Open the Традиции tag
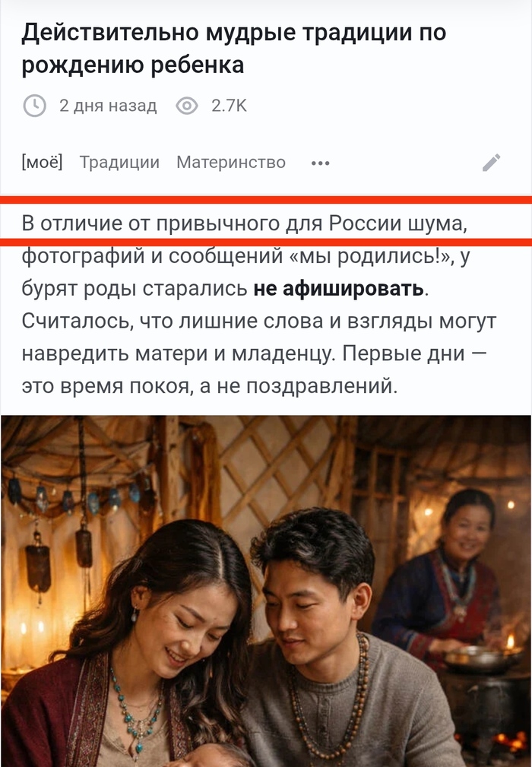Image resolution: width=532 pixels, height=767 pixels. point(119,162)
